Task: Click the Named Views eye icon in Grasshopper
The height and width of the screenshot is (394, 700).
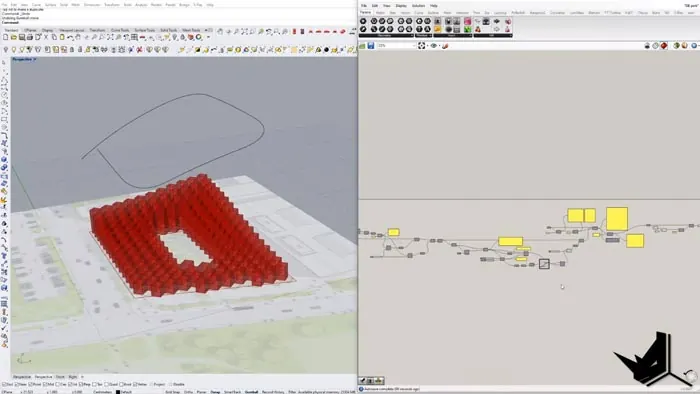Action: tap(433, 46)
